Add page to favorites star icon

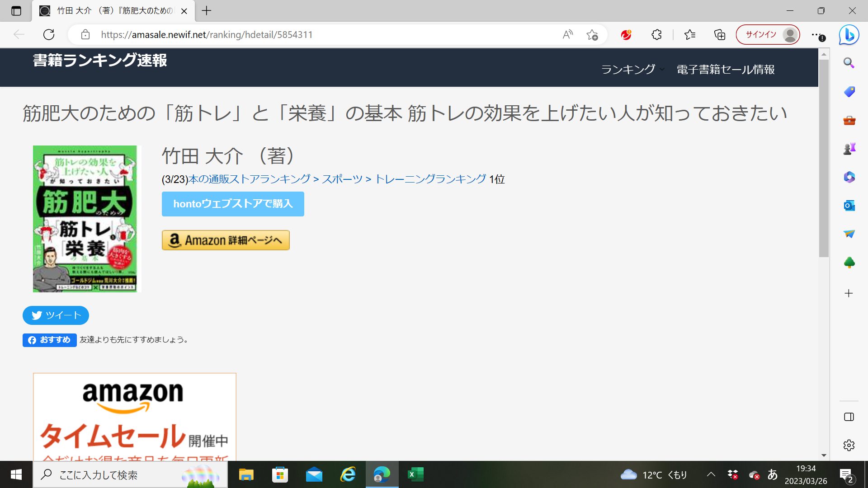(x=592, y=34)
